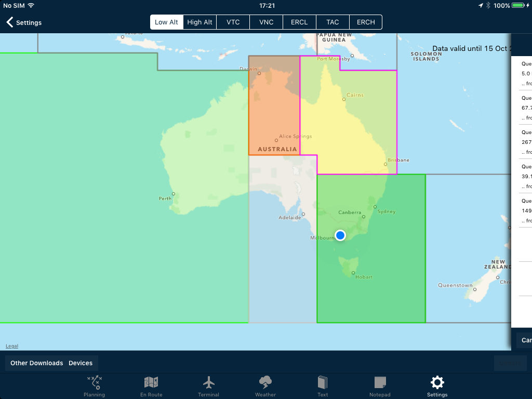This screenshot has height=399, width=532.
Task: Open the TAC tab
Action: (x=332, y=22)
